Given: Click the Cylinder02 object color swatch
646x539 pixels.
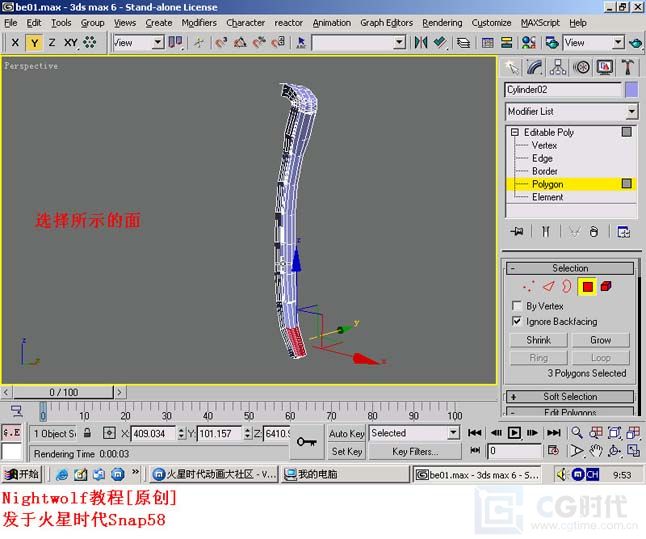Looking at the screenshot, I should click(632, 90).
